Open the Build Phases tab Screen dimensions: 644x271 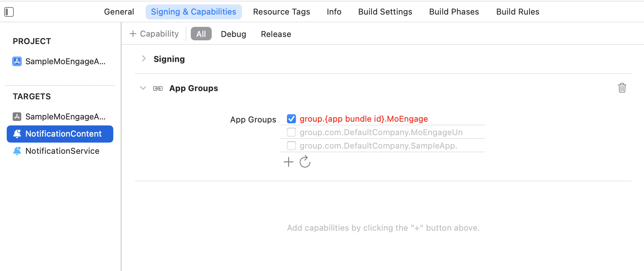[454, 12]
